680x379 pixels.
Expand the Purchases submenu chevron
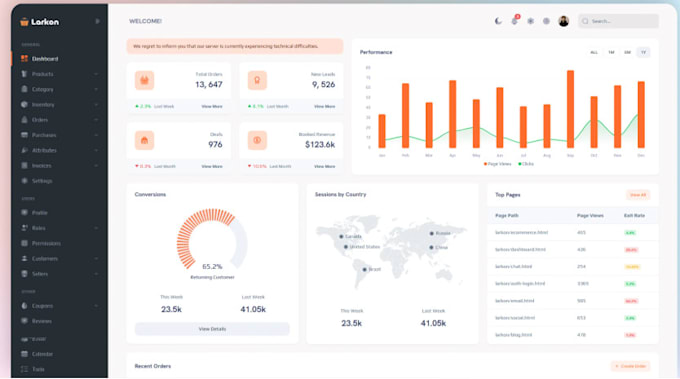pos(96,135)
